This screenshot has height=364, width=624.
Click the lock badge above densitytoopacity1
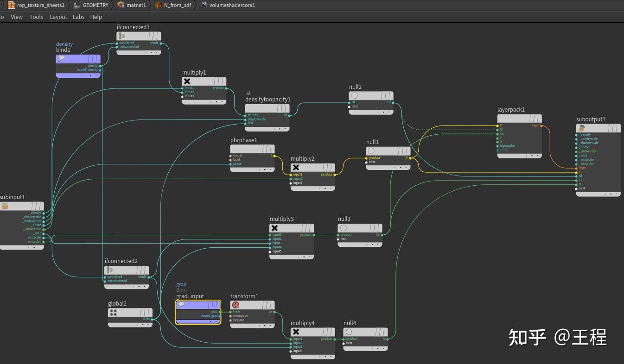[x=248, y=93]
